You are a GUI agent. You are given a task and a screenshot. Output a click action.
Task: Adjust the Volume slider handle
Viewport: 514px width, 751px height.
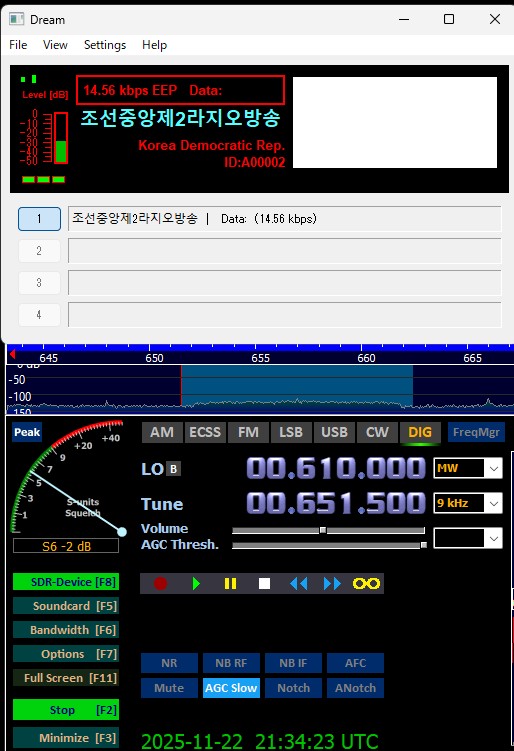(x=323, y=530)
